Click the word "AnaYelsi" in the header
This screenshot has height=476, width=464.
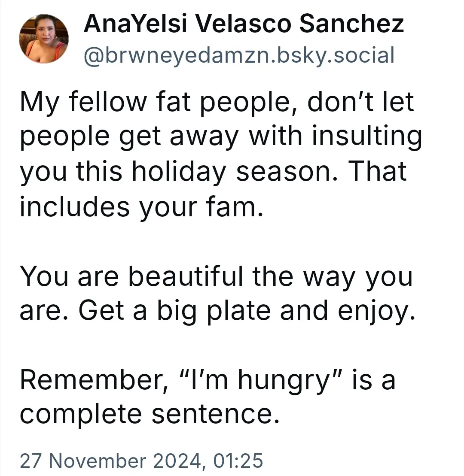[135, 24]
